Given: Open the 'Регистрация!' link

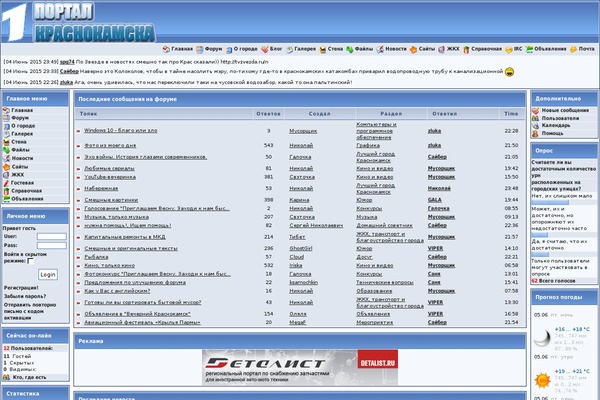Looking at the screenshot, I should tap(21, 288).
